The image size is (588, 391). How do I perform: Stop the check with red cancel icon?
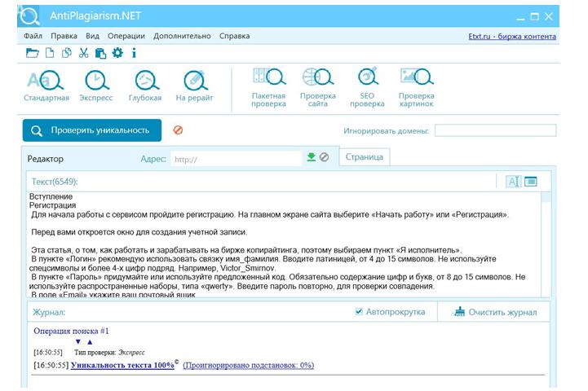click(178, 130)
